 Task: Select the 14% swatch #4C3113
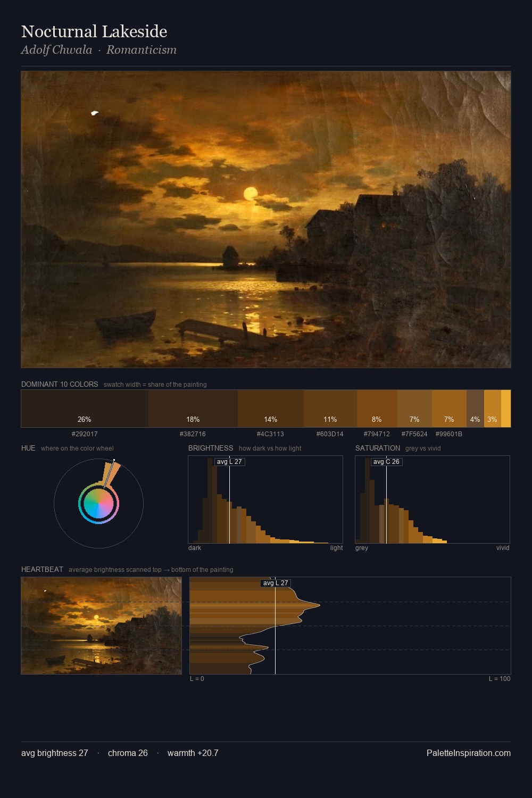(x=271, y=409)
